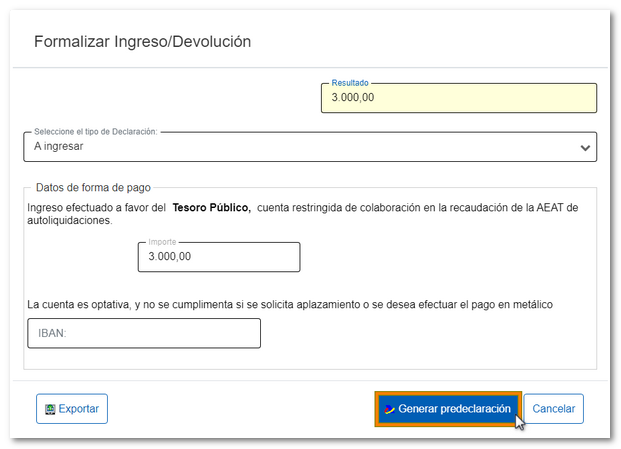Image resolution: width=621 pixels, height=449 pixels.
Task: Click the 'IBAN:' placeholder text
Action: 52,333
